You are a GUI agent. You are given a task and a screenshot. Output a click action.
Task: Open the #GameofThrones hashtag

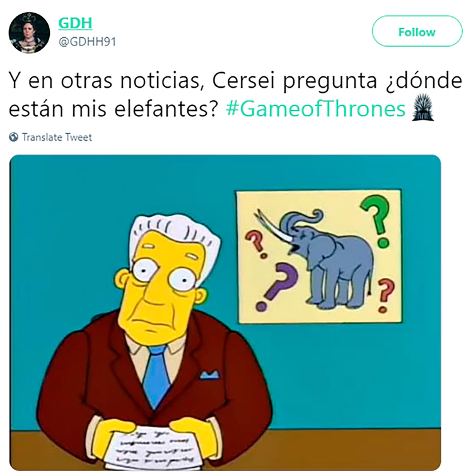coord(315,109)
